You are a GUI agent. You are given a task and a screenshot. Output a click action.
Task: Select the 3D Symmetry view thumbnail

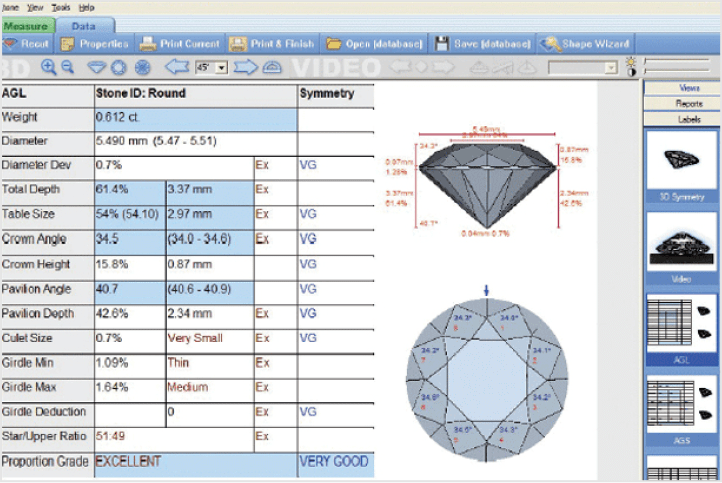click(x=681, y=165)
